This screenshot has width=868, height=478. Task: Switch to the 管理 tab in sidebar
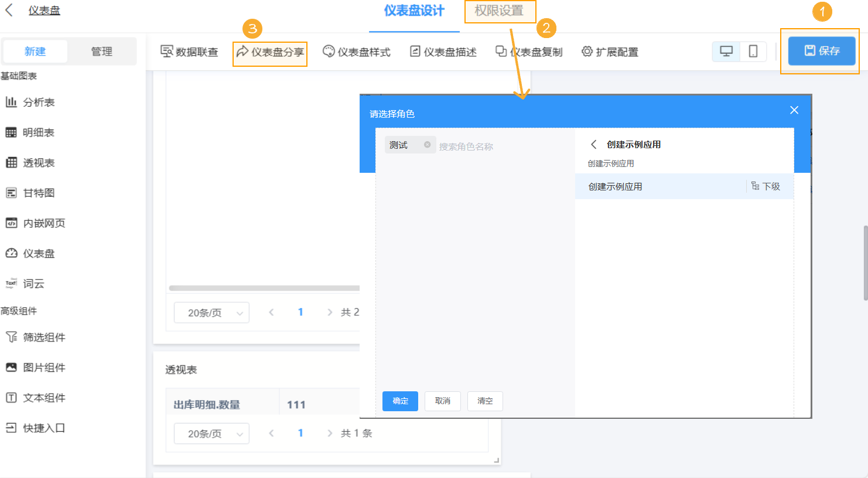(x=102, y=52)
